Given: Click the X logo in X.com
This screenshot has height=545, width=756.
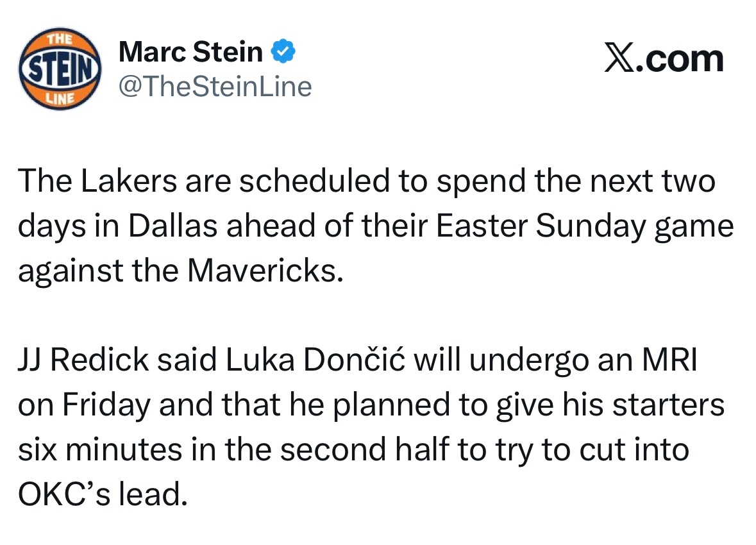Looking at the screenshot, I should (617, 59).
